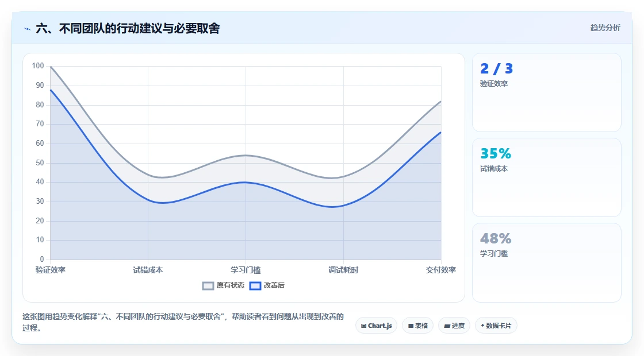The height and width of the screenshot is (356, 644).
Task: Select the 2 / 3 验证效率 card
Action: point(547,92)
